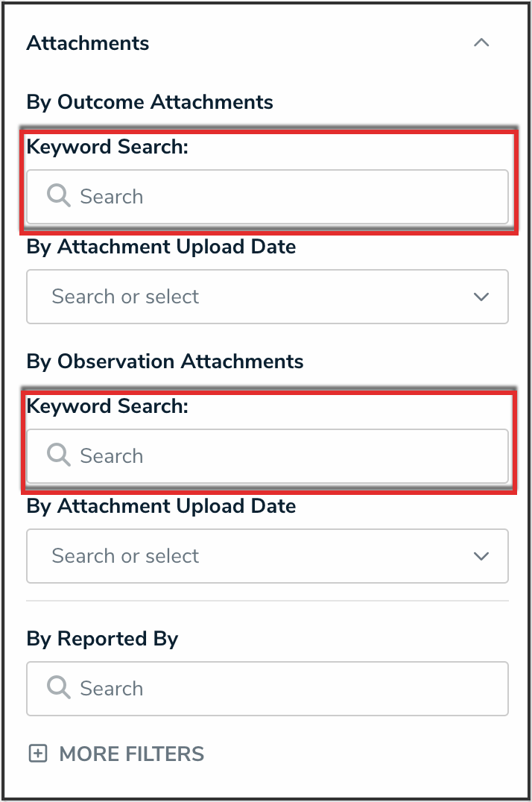Click the plus icon beside MORE FILTERS
The width and height of the screenshot is (532, 802).
[37, 754]
